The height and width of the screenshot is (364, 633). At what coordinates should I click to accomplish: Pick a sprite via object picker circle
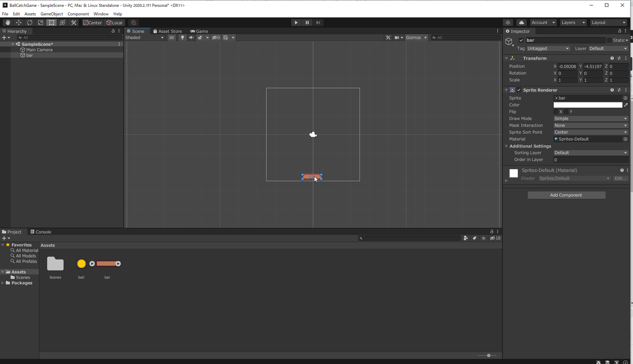coord(626,98)
